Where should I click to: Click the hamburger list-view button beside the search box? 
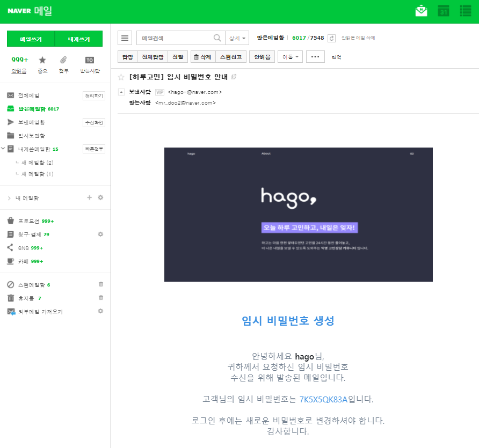pyautogui.click(x=125, y=38)
